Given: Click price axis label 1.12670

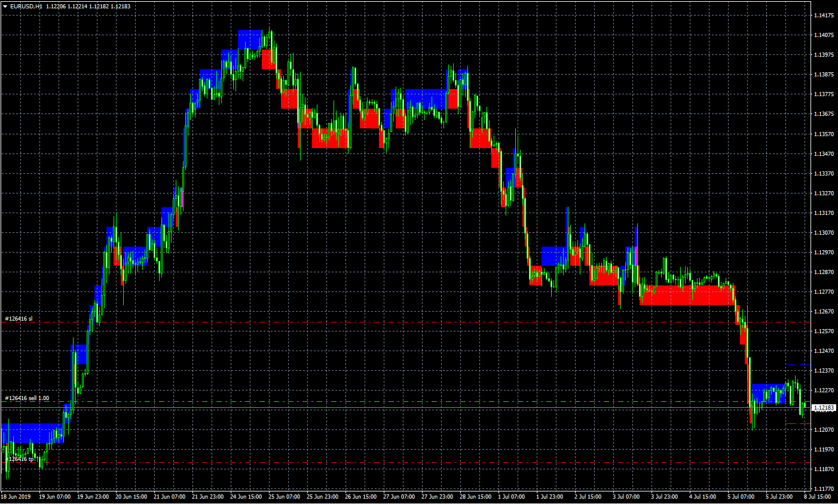Looking at the screenshot, I should pos(824,312).
